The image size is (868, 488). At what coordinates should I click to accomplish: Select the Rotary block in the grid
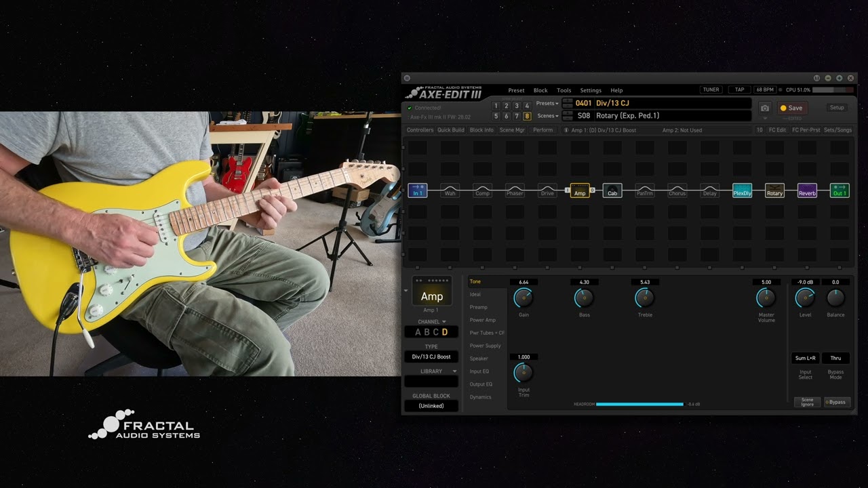775,190
